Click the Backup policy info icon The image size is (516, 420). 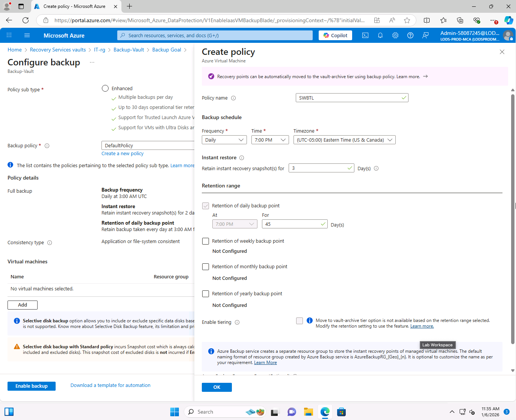(47, 146)
